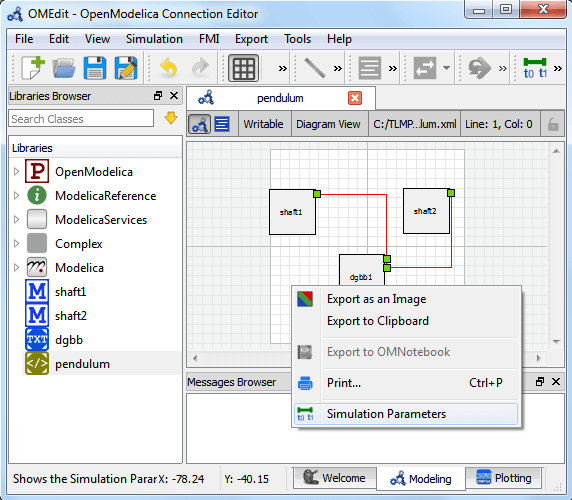Screen dimensions: 572x500
Task: Select dgbb1 component in diagram
Action: coord(362,270)
